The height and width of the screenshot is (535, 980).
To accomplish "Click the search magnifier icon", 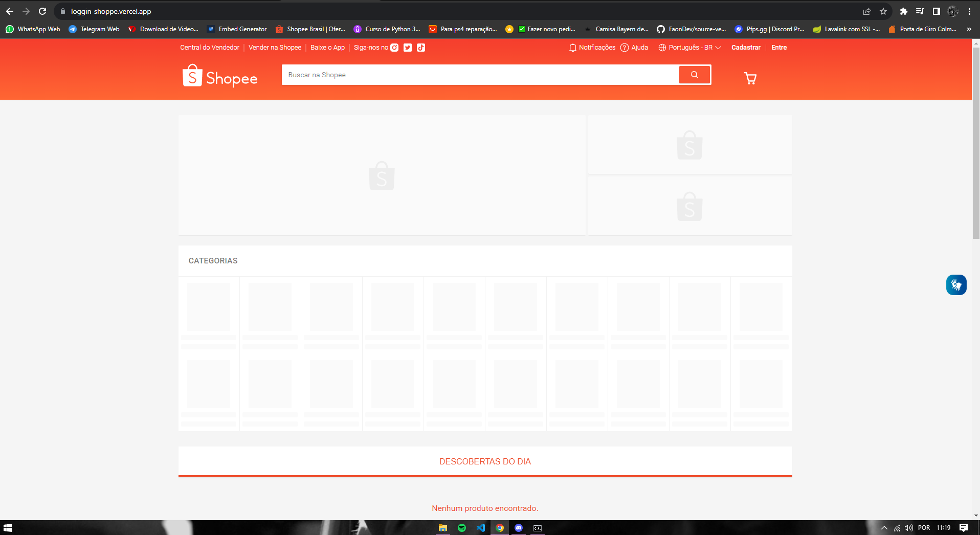I will (x=694, y=74).
